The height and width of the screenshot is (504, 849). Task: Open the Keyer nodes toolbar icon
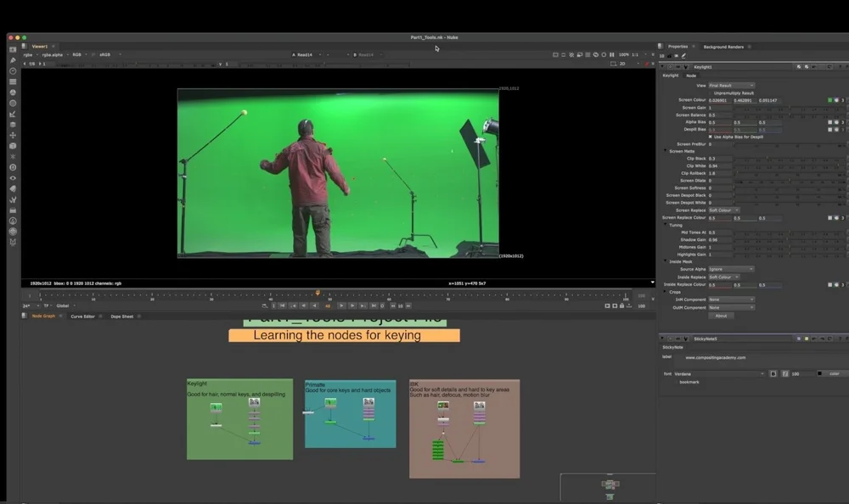click(x=13, y=114)
